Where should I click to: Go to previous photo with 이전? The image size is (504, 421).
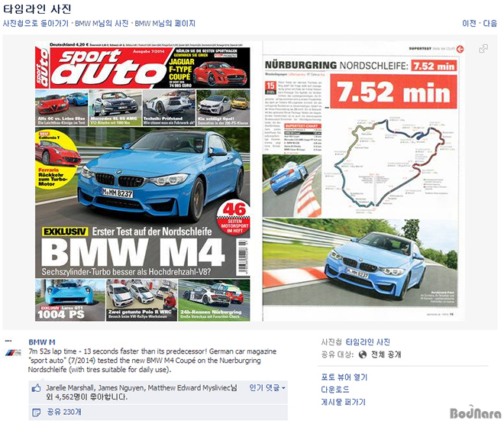[469, 23]
